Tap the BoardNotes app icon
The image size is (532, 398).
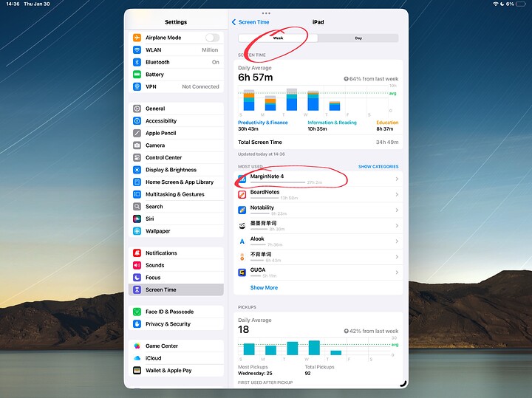coord(242,195)
